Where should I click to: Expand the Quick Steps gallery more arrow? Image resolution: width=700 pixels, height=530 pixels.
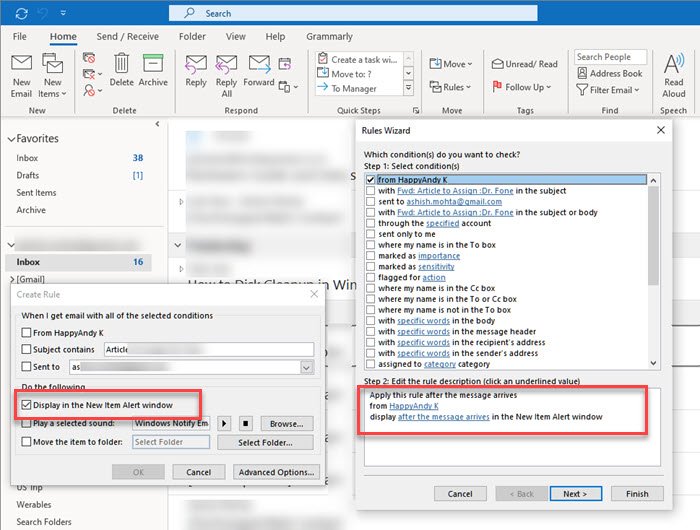(408, 88)
